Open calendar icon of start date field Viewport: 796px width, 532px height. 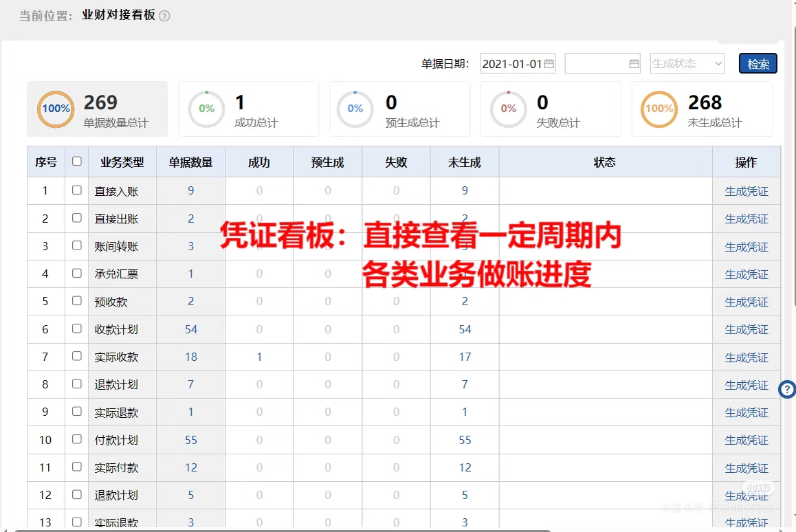point(549,63)
